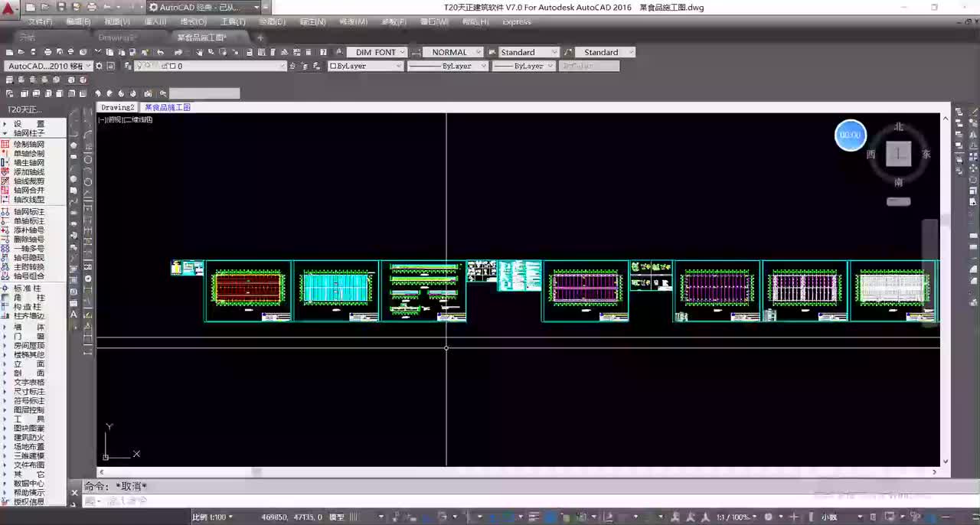Open the 文件(F) menu
The image size is (980, 525).
pyautogui.click(x=40, y=21)
